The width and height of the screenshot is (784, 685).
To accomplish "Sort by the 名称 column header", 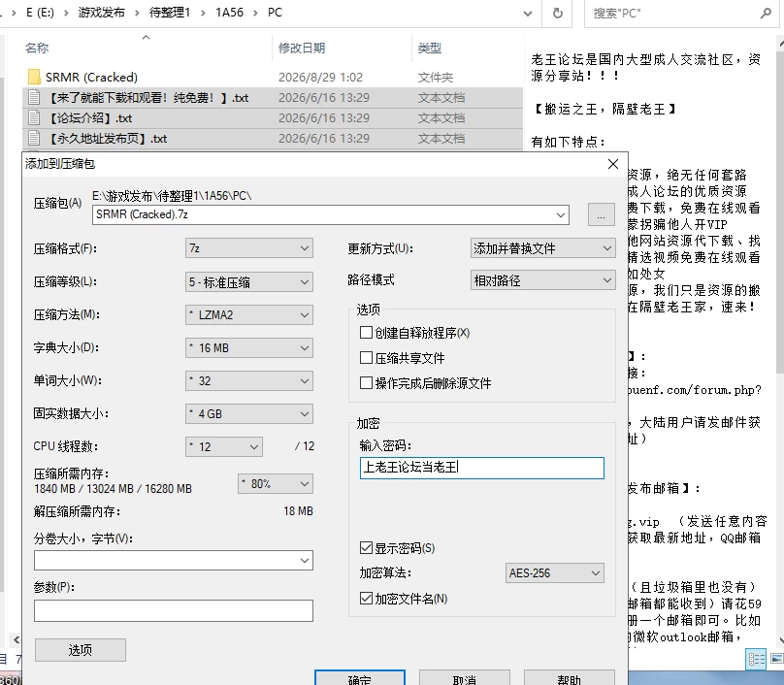I will [37, 48].
